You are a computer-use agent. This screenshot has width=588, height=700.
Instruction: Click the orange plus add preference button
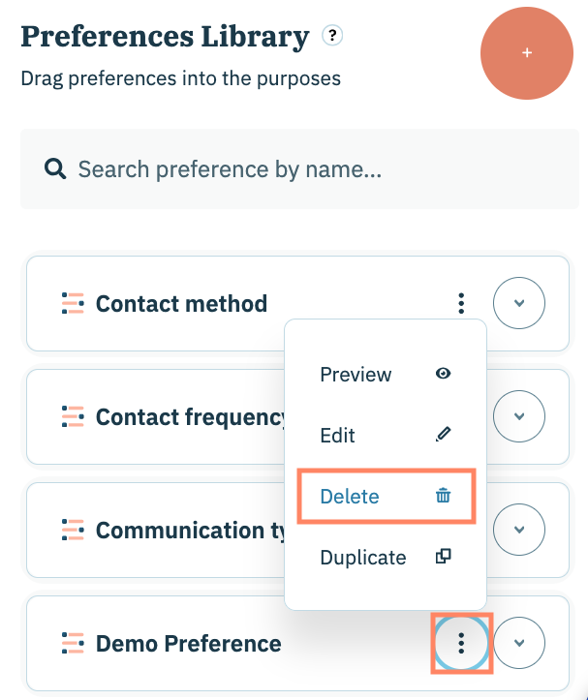pos(527,52)
